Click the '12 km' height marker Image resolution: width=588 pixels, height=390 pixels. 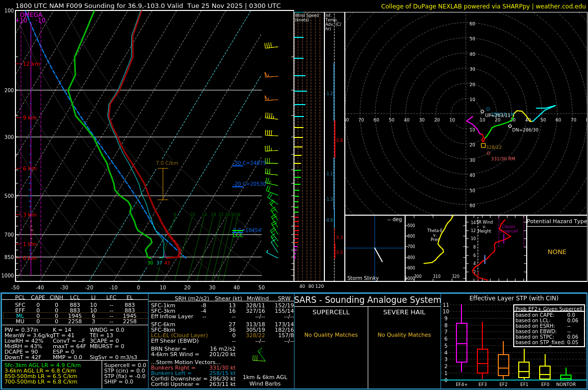[31, 64]
